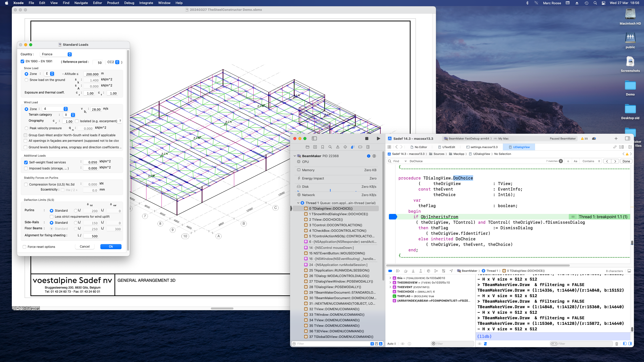This screenshot has height=362, width=644.
Task: Open the Terrain category II dropdown
Action: (x=69, y=115)
